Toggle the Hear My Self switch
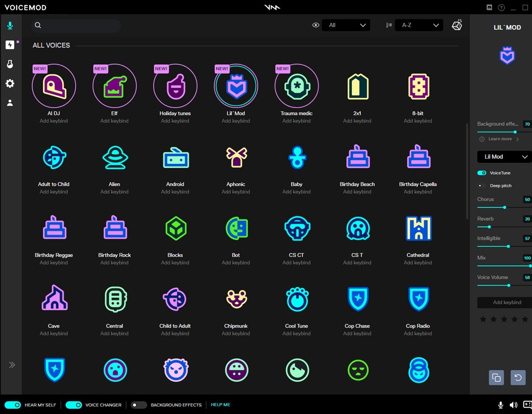The height and width of the screenshot is (414, 532). (13, 405)
